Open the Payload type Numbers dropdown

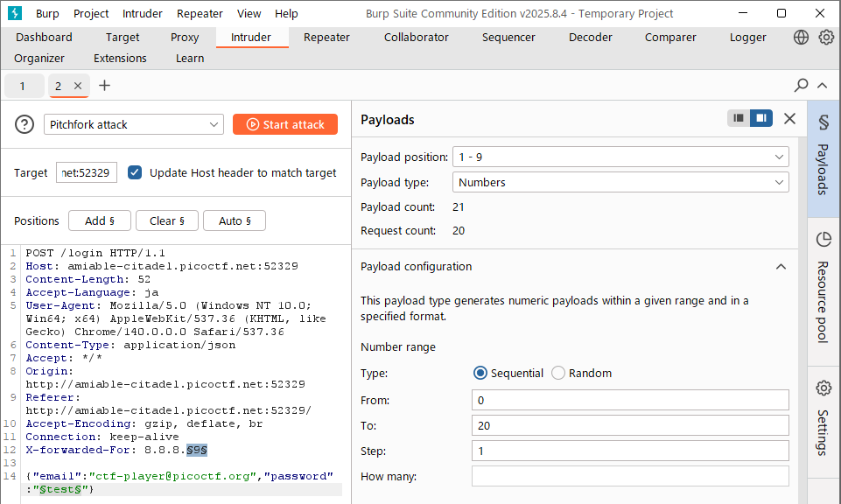coord(620,182)
